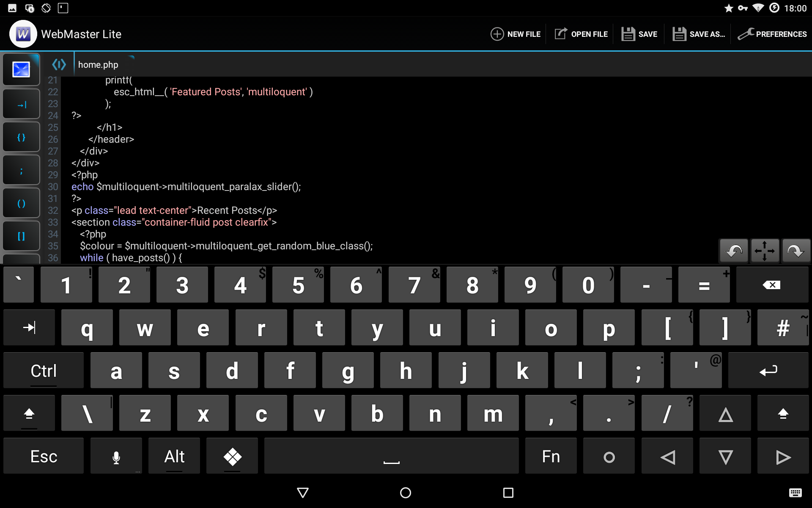Click the undo arrow button

coord(734,251)
